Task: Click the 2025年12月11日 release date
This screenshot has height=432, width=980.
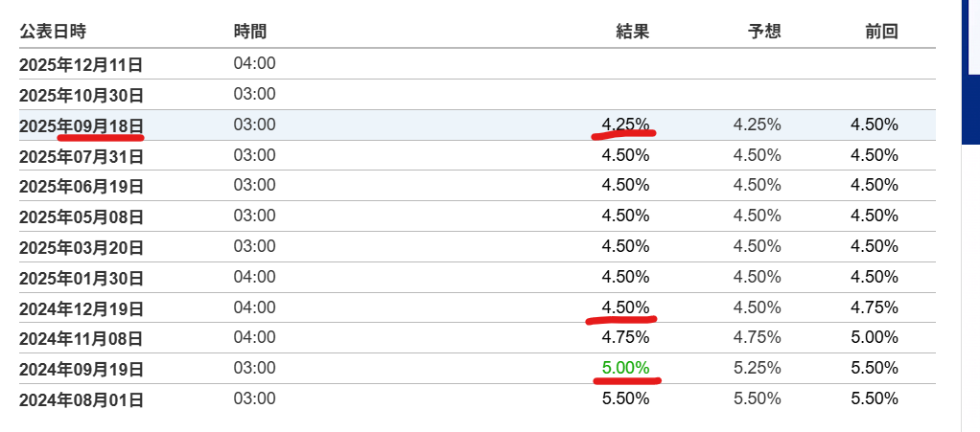Action: [82, 65]
